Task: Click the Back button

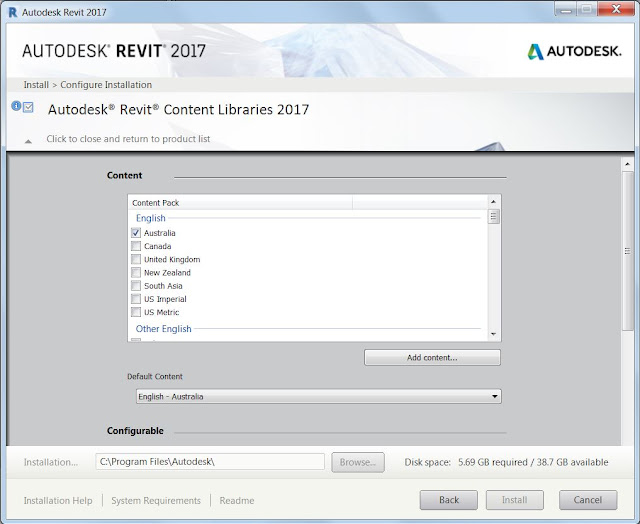Action: pos(449,500)
